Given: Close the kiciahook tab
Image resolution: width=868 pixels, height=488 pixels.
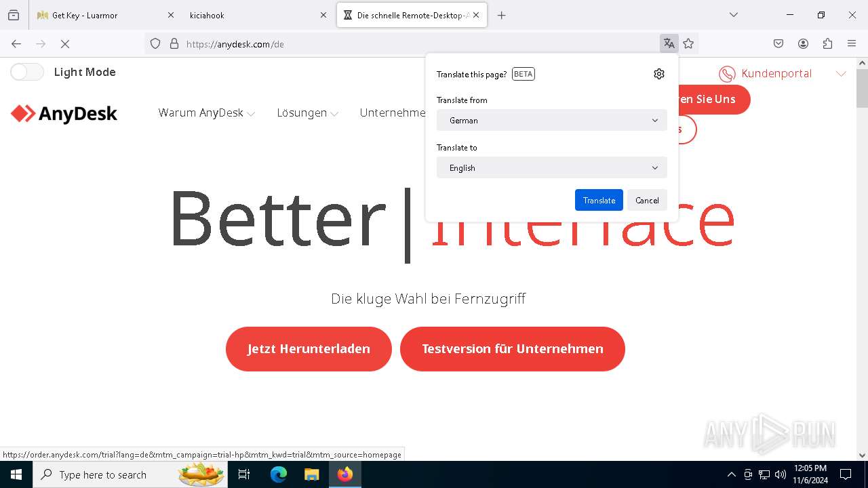Looking at the screenshot, I should click(x=323, y=15).
